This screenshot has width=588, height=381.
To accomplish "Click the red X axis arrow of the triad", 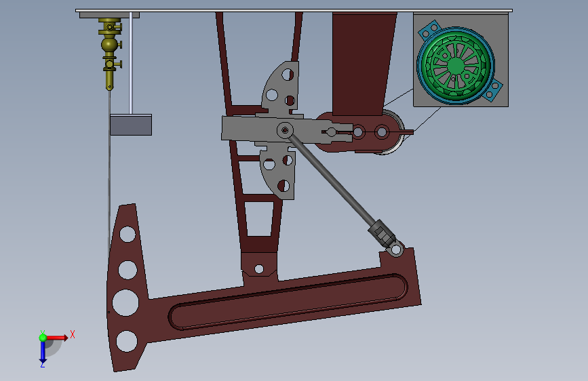I will [x=57, y=338].
